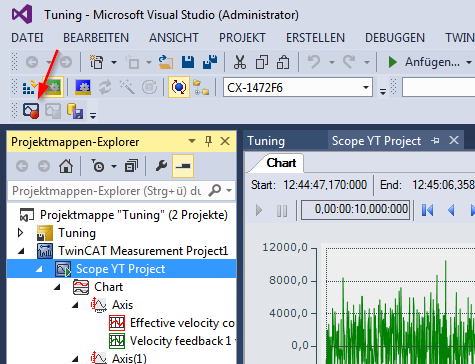
Task: Click the Cut scissors icon
Action: point(240,62)
